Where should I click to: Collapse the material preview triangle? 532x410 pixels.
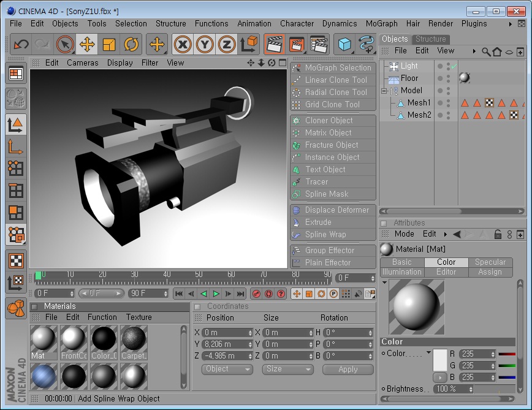pyautogui.click(x=384, y=282)
